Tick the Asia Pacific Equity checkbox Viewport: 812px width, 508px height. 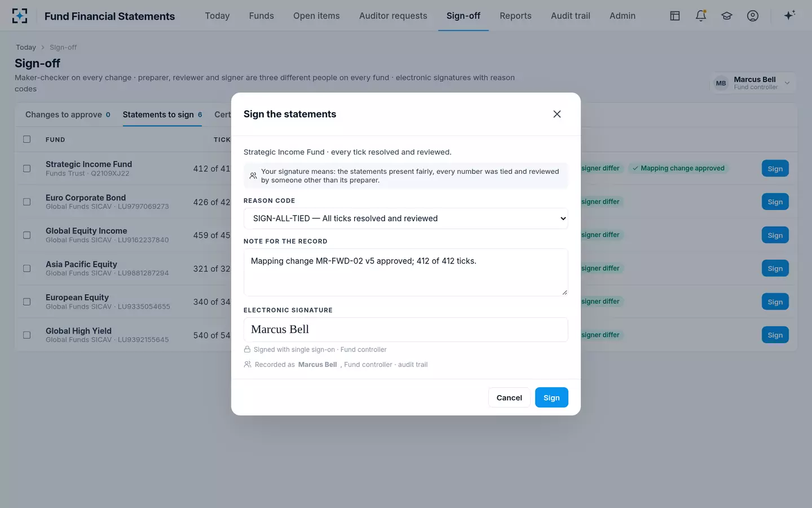pos(27,268)
